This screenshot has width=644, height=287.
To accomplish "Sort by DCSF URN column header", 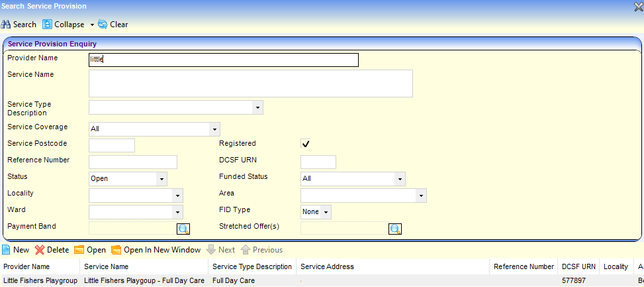I will [578, 266].
